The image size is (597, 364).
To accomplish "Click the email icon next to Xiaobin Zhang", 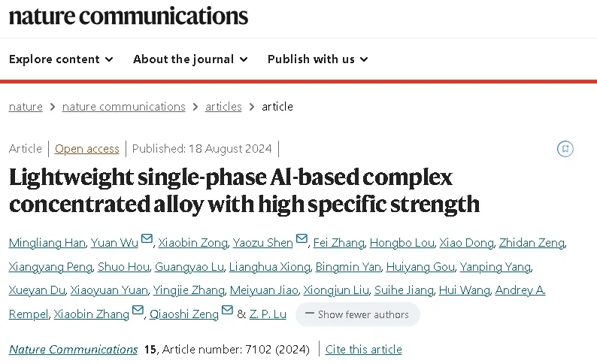I will tap(138, 310).
